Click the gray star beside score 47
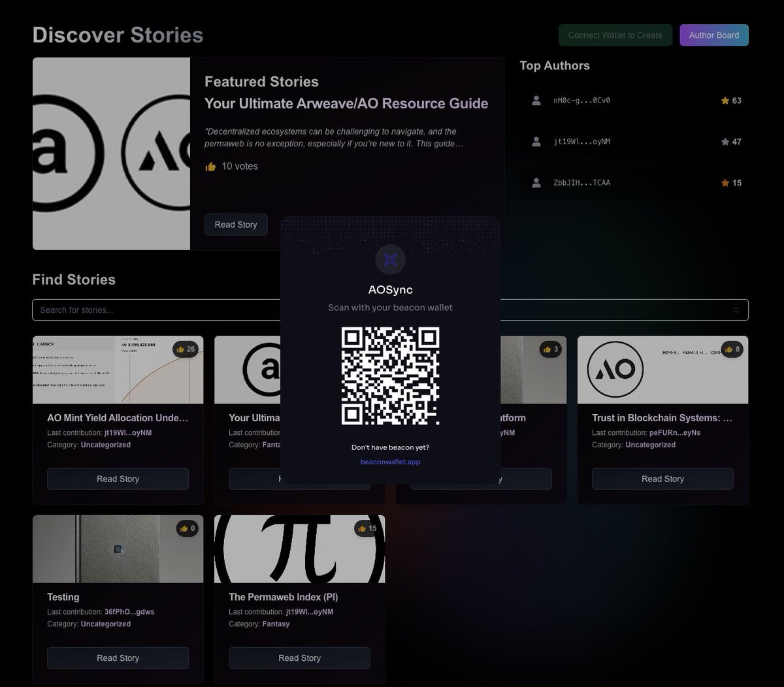Screen dimensions: 784x687 pyautogui.click(x=725, y=142)
